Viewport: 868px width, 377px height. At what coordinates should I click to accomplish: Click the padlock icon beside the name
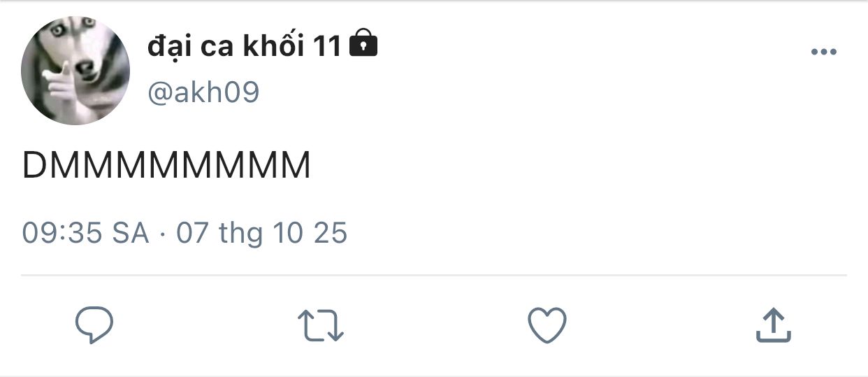click(x=363, y=44)
